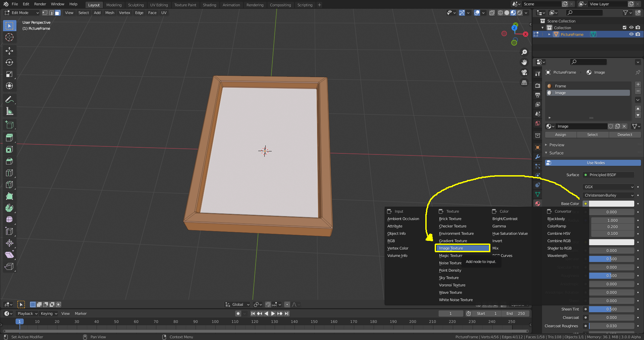
Task: Choose Image Texture from the node menu
Action: coord(462,248)
